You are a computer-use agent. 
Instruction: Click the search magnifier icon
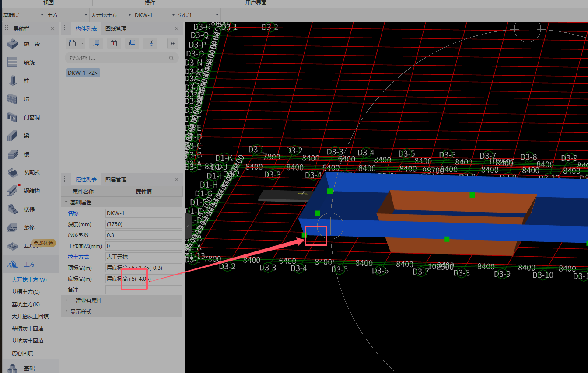(x=171, y=58)
